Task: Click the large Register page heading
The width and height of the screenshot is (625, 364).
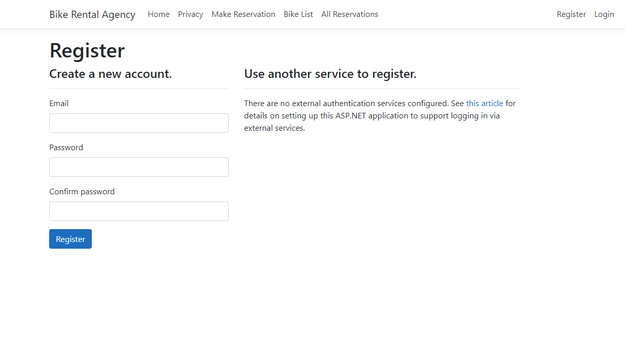Action: (87, 51)
